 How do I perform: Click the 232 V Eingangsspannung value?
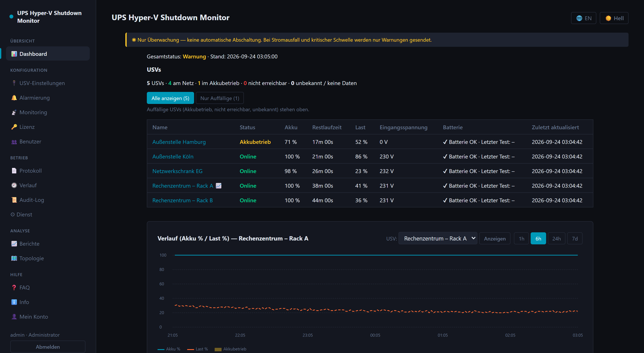[386, 171]
